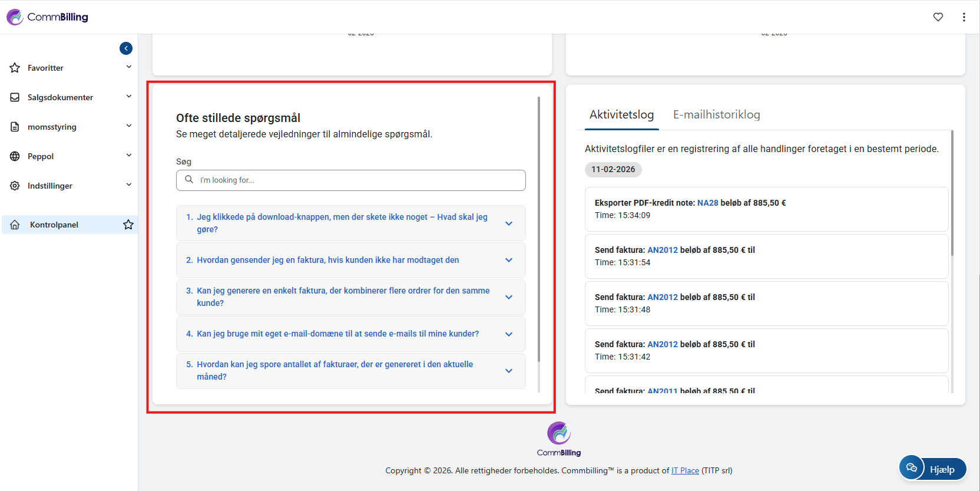980x491 pixels.
Task: Click the heart favorites icon in header
Action: [938, 17]
